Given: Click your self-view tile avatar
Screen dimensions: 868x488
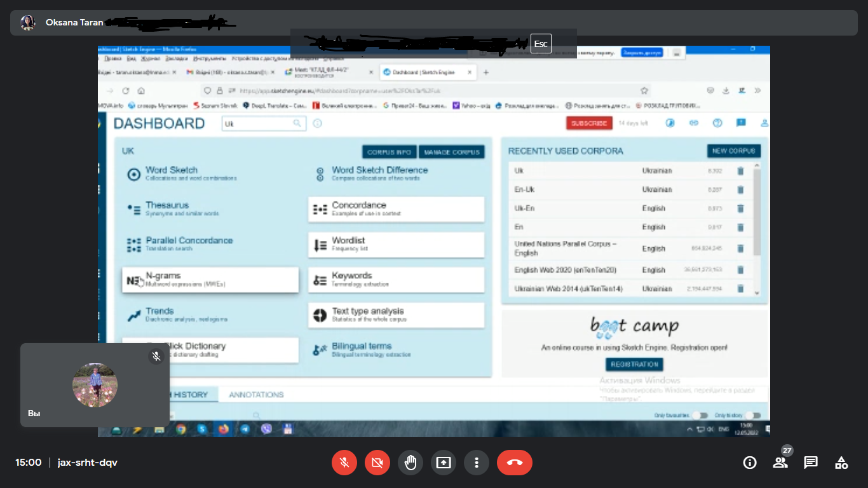Looking at the screenshot, I should click(x=95, y=384).
